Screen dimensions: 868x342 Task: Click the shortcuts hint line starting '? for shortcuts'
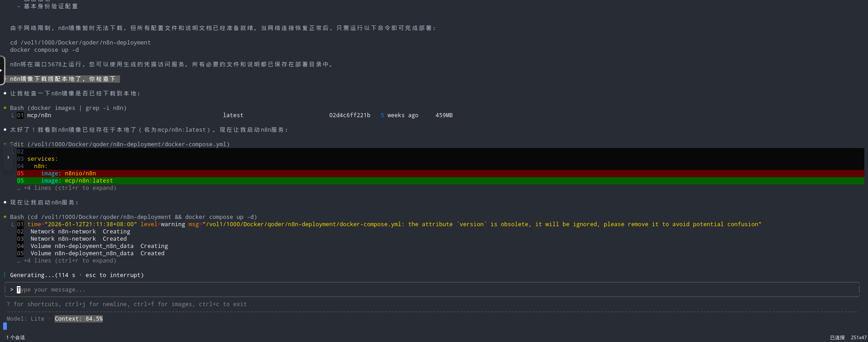pyautogui.click(x=127, y=304)
